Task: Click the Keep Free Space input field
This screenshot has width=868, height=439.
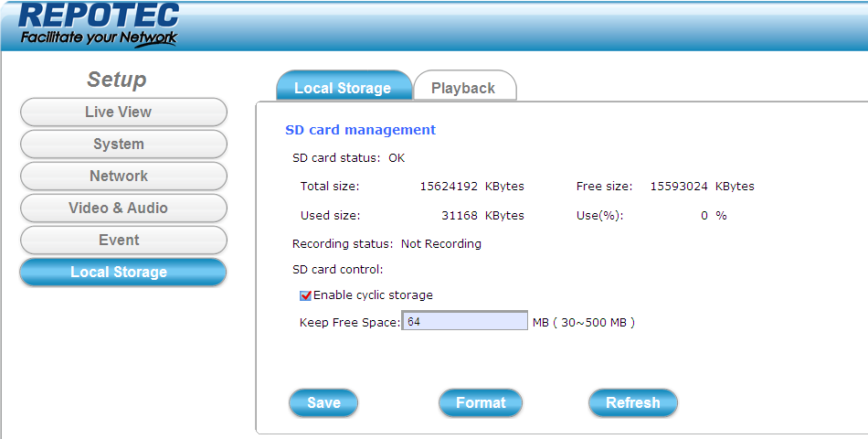Action: pyautogui.click(x=464, y=322)
